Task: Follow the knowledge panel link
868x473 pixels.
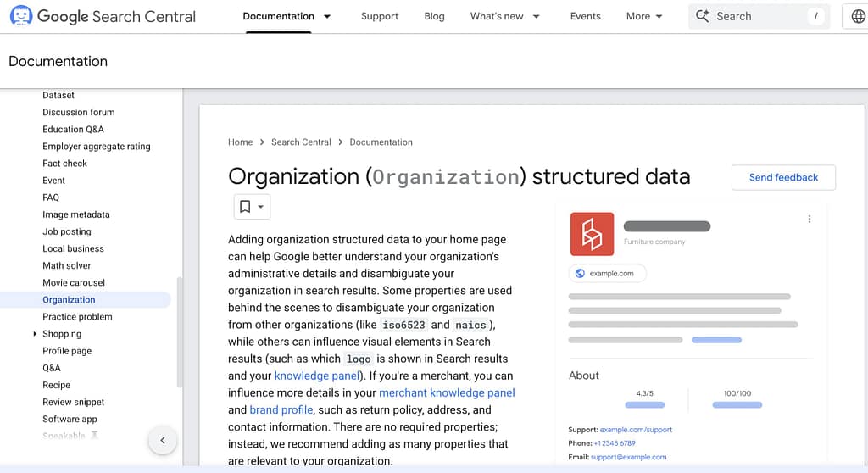Action: [x=317, y=376]
